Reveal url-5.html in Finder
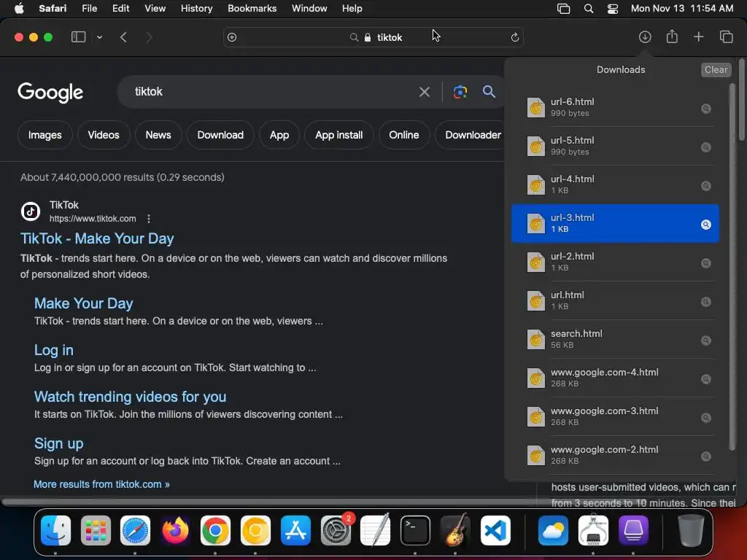 (x=706, y=147)
